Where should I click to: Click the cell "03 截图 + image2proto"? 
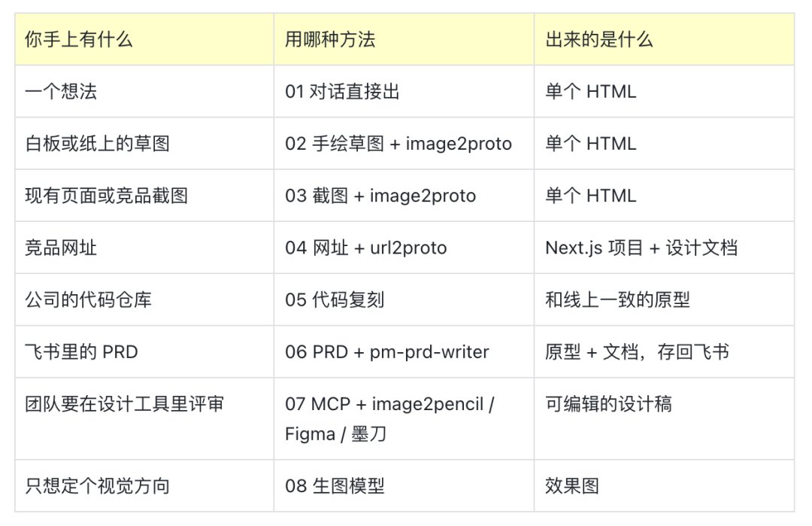point(404,196)
